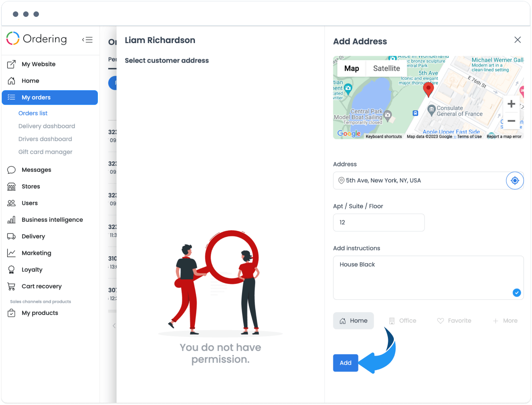This screenshot has height=405, width=532.
Task: Click the Messages speech bubble icon
Action: [11, 170]
